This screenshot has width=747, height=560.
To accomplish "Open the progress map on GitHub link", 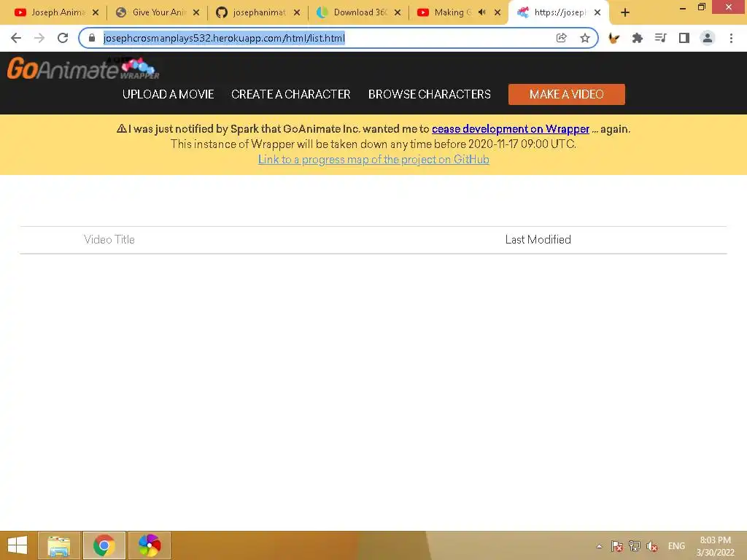I will click(373, 160).
